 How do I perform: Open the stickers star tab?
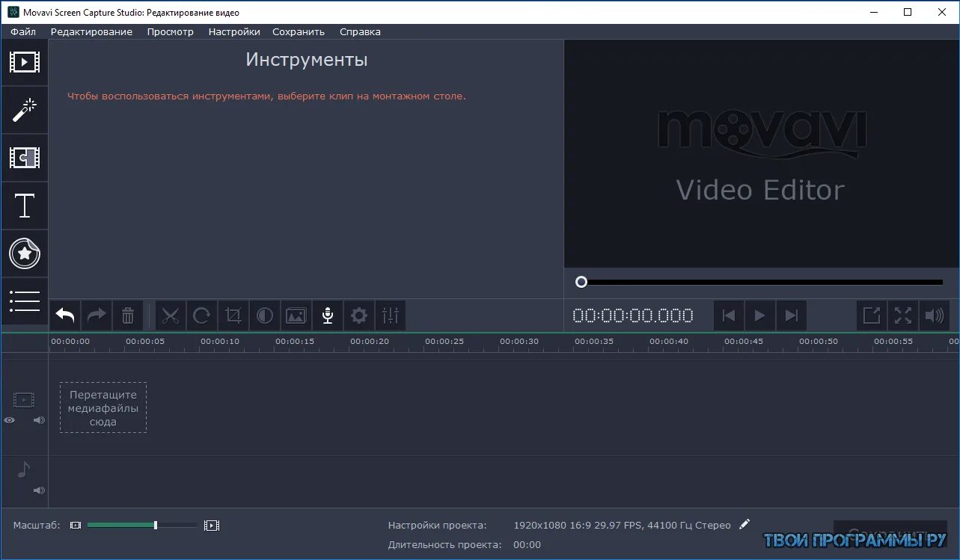[24, 253]
